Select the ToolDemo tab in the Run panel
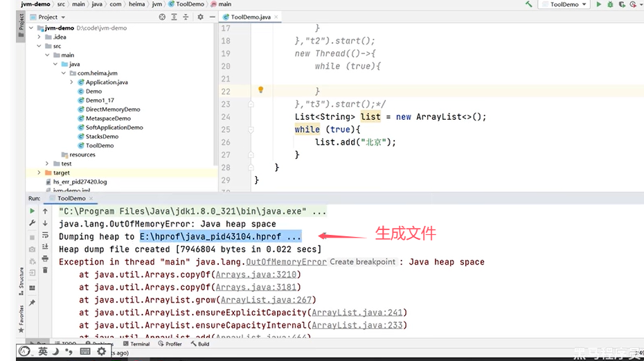The image size is (644, 361). pos(71,198)
